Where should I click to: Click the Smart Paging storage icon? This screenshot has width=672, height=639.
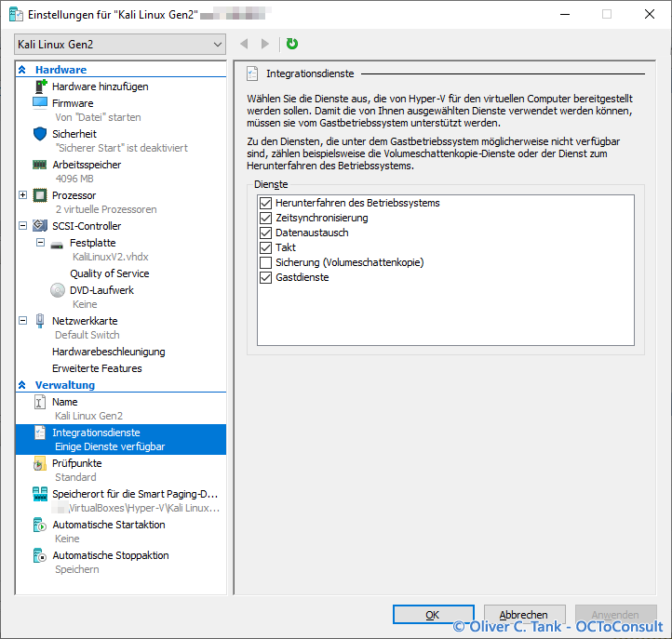(x=40, y=494)
